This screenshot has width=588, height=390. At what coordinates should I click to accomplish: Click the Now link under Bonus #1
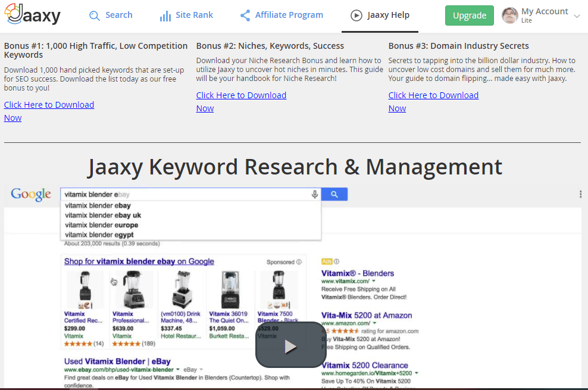(12, 118)
